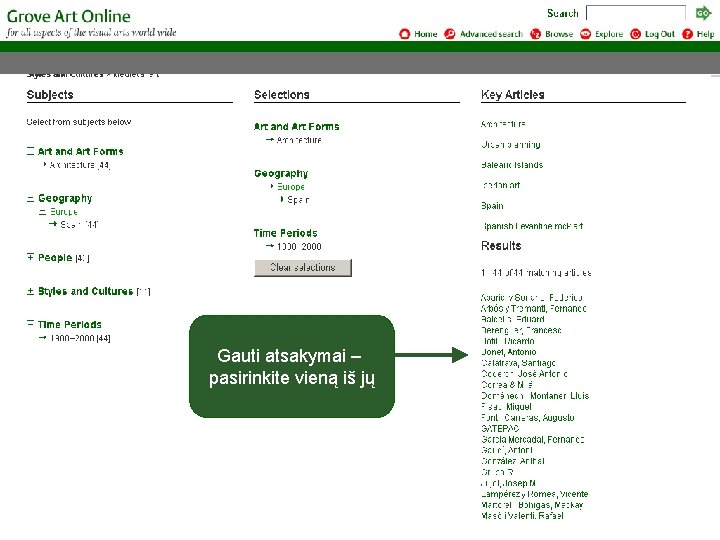This screenshot has height=540, width=720.
Task: Click Europe under Subjects Geography
Action: click(64, 212)
